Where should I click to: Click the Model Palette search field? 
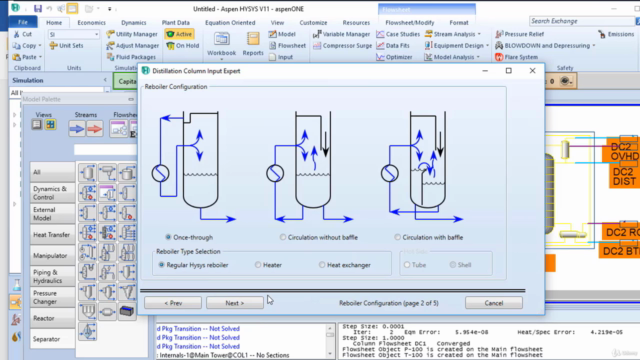[x=105, y=150]
